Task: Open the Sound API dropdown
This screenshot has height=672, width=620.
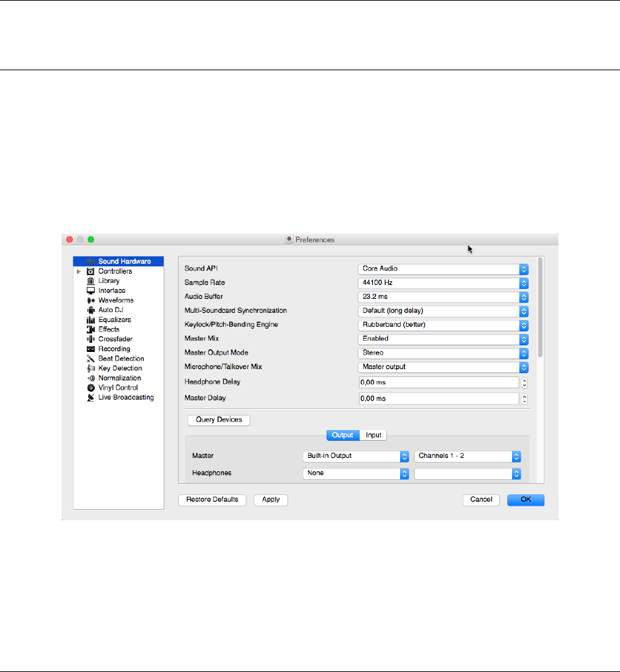Action: point(442,268)
